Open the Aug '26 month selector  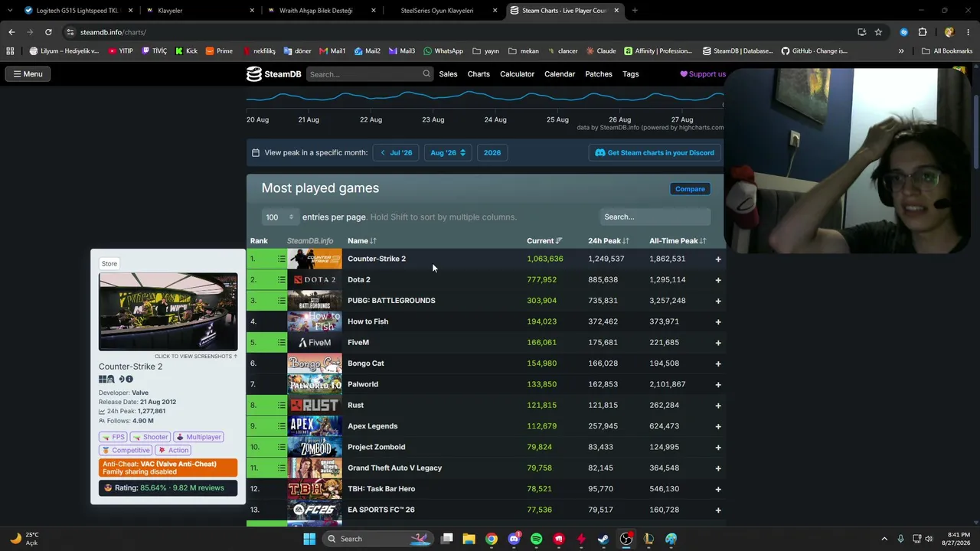point(448,153)
